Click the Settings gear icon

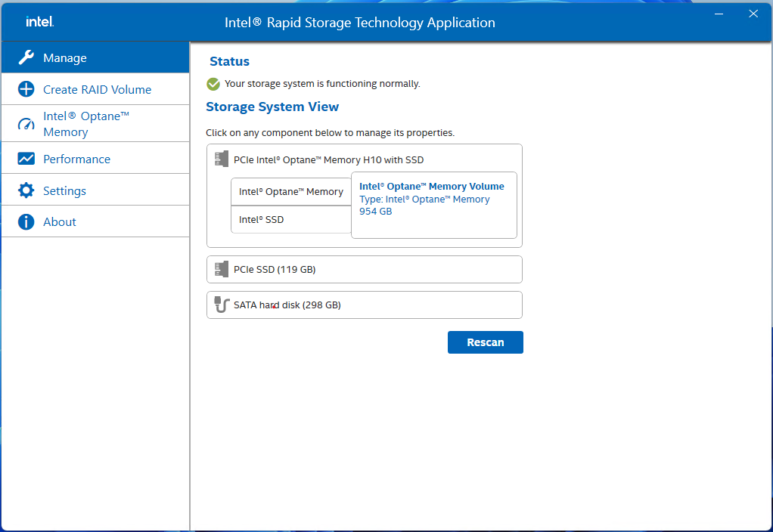26,190
